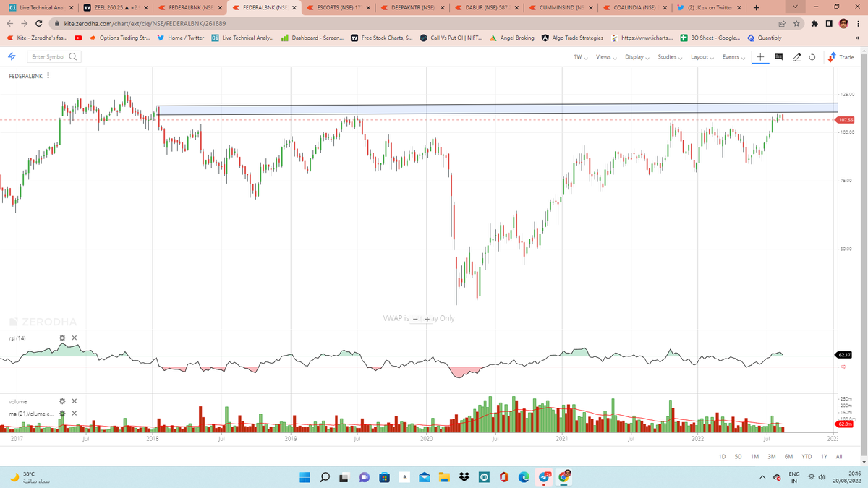Select the 1Y range
The image size is (868, 488).
point(824,457)
